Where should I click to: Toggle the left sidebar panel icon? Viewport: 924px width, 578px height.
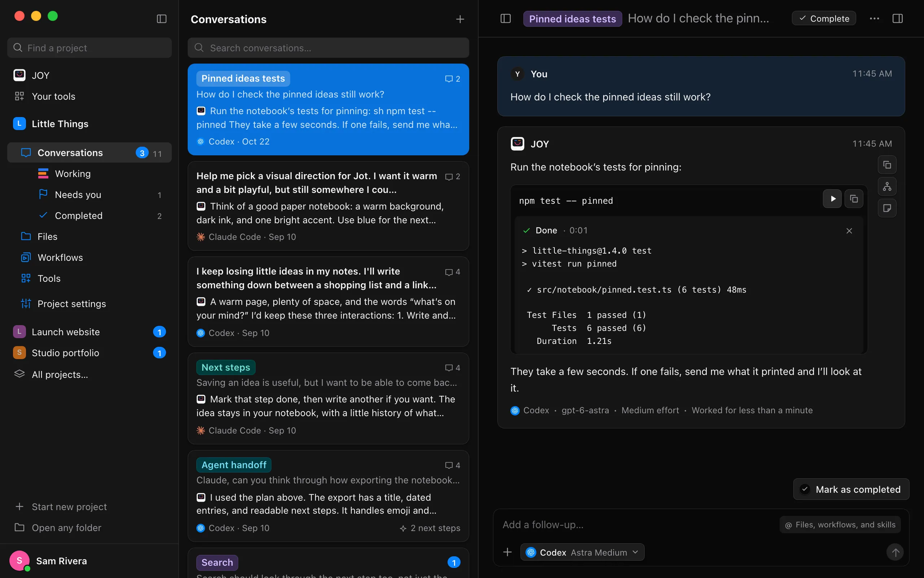point(161,19)
